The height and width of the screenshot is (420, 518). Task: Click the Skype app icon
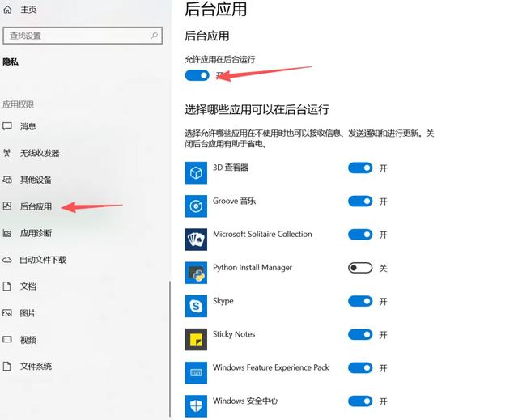coord(196,306)
